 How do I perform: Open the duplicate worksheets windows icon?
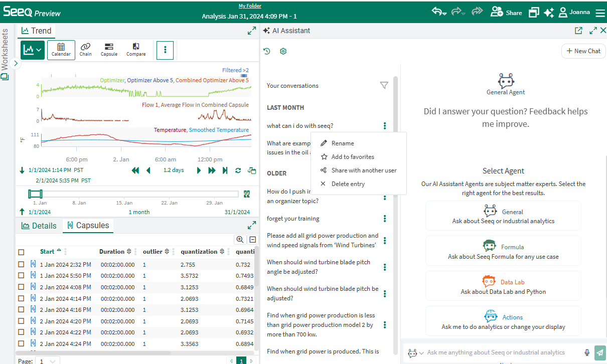pyautogui.click(x=534, y=12)
